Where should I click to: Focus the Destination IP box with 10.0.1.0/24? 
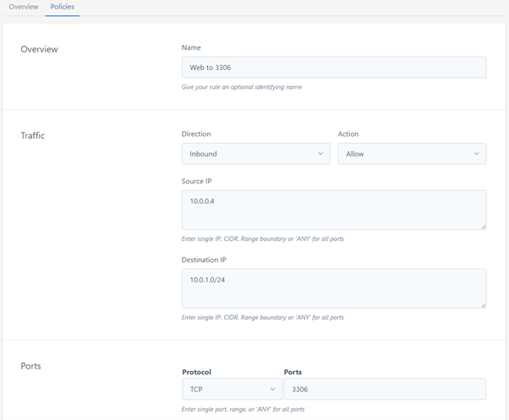click(x=333, y=288)
